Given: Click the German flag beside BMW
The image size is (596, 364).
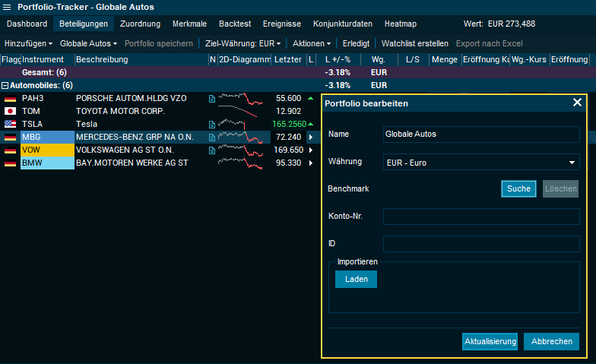Looking at the screenshot, I should 11,163.
